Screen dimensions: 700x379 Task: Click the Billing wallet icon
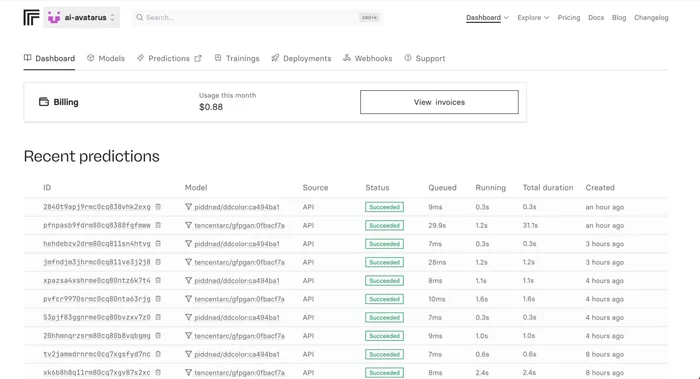(x=44, y=102)
